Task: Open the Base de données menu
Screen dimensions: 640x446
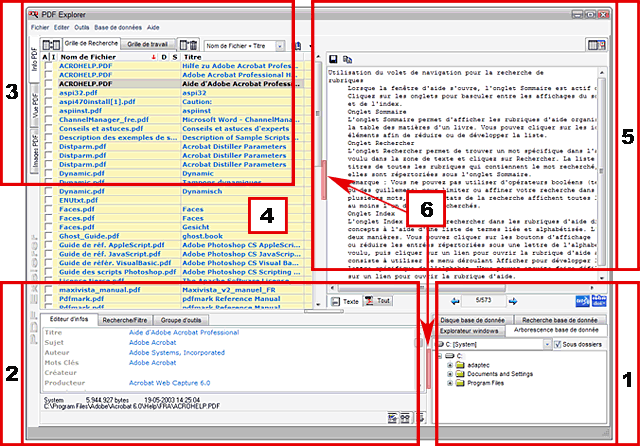Action: pos(118,27)
